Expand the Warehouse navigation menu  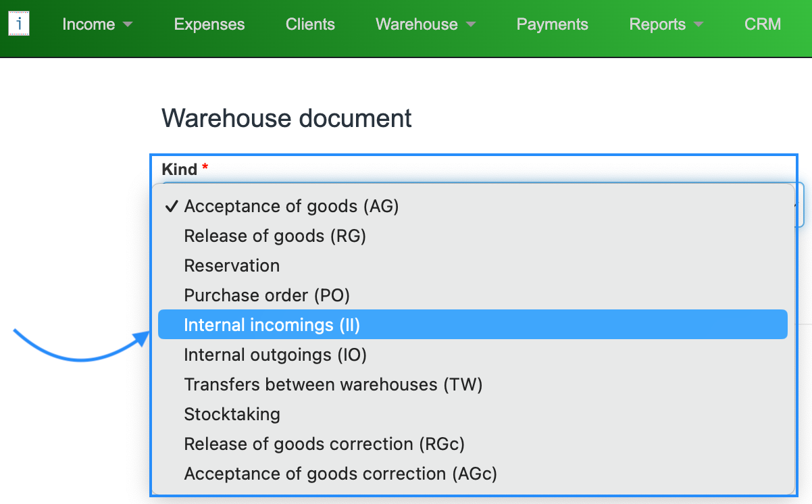(x=426, y=24)
